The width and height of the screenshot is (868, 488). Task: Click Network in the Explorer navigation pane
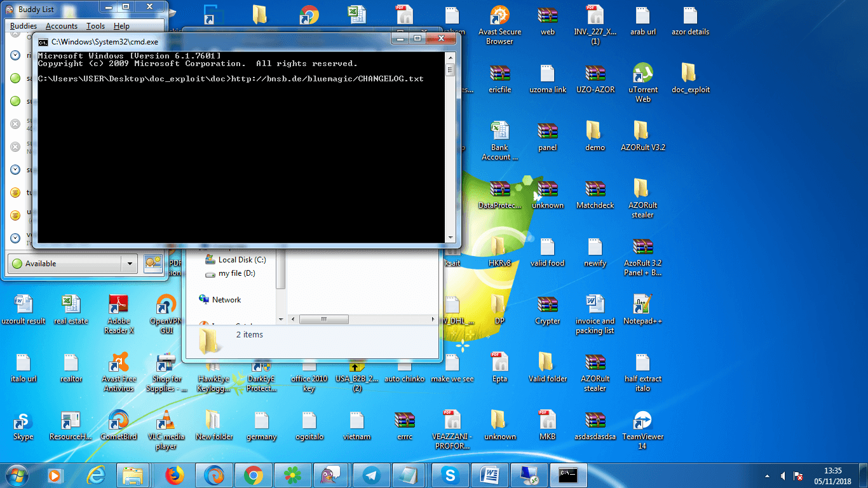tap(226, 300)
